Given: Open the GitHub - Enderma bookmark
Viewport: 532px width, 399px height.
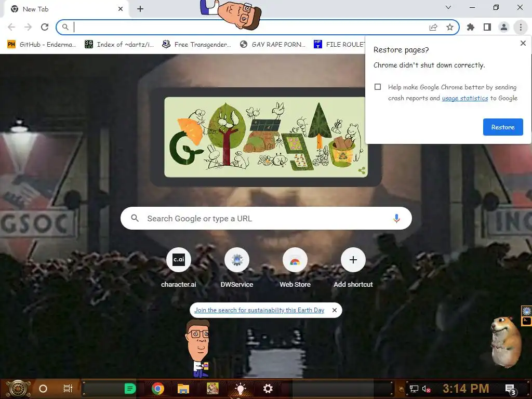Looking at the screenshot, I should (x=42, y=45).
